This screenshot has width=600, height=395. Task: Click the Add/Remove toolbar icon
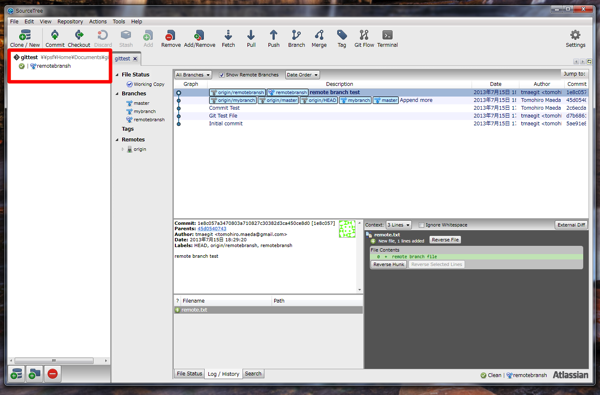coord(199,38)
